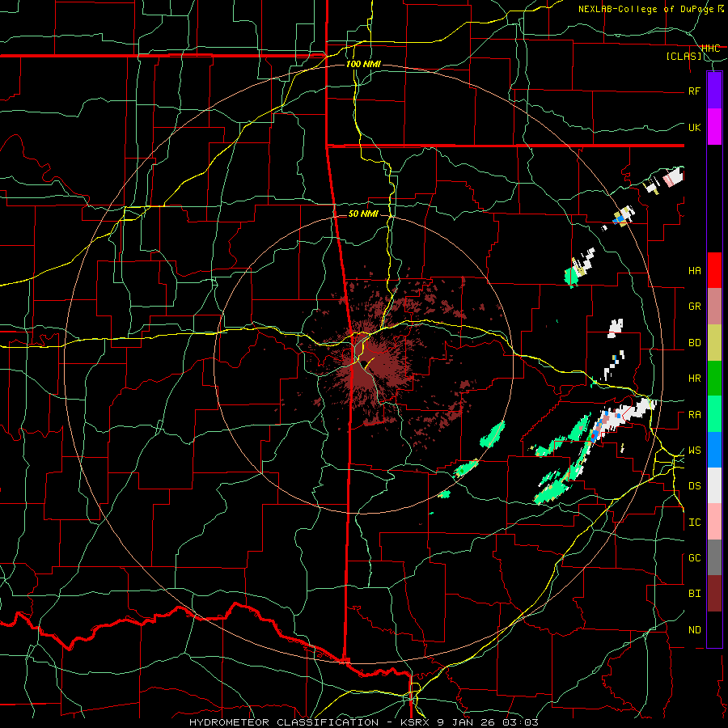Click the HHC product code label
This screenshot has width=728, height=728.
(x=710, y=49)
